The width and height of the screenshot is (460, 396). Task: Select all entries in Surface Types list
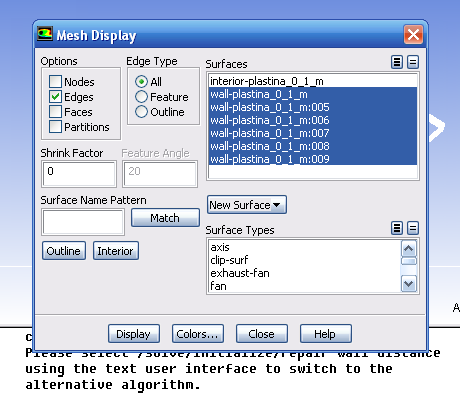click(x=397, y=228)
